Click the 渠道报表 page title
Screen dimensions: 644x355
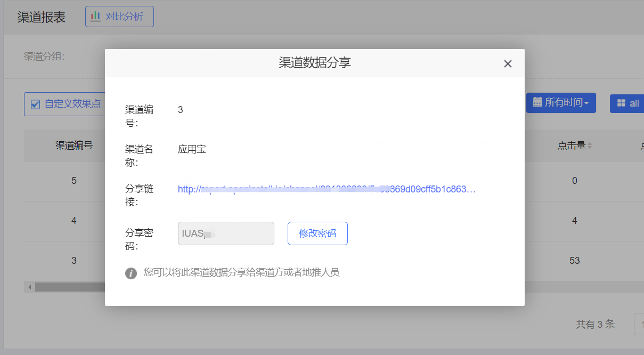pyautogui.click(x=41, y=17)
